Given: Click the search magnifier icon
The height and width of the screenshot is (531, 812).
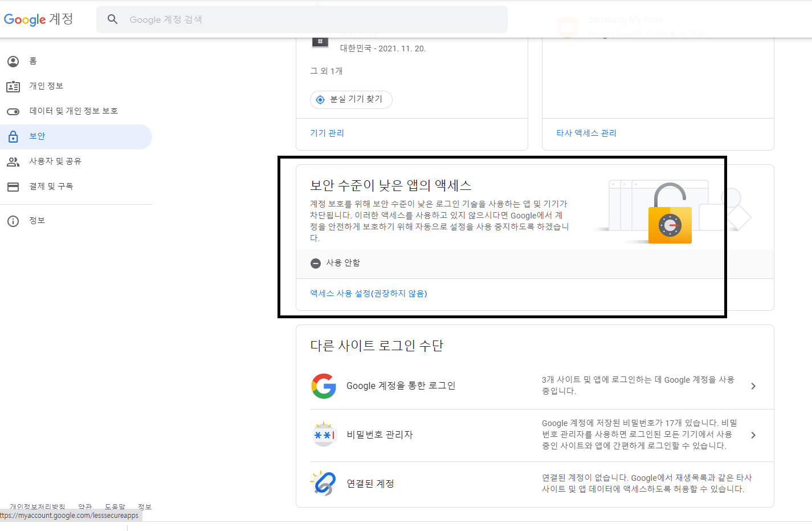Looking at the screenshot, I should pyautogui.click(x=113, y=19).
